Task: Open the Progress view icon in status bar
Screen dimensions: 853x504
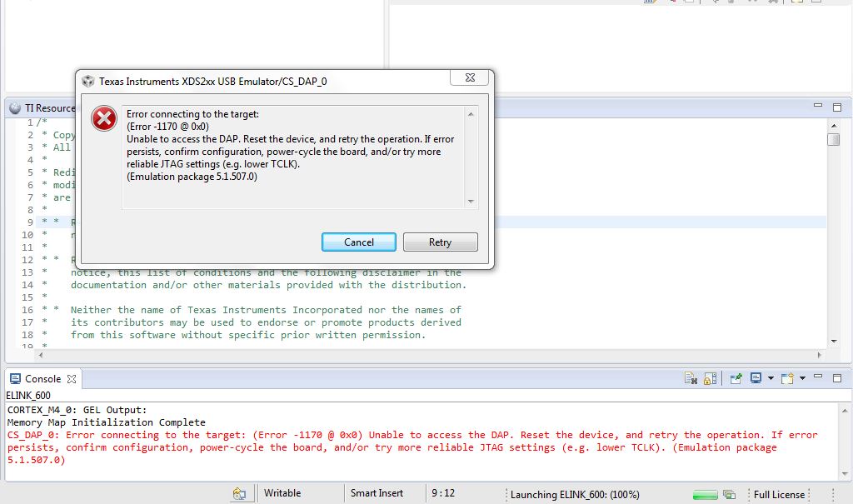Action: point(729,495)
